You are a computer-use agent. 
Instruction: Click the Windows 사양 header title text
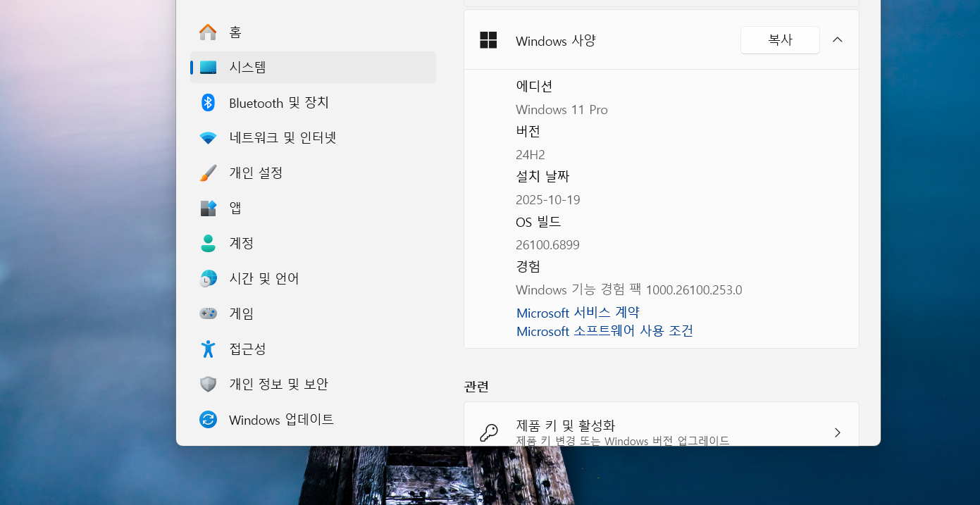pyautogui.click(x=556, y=41)
